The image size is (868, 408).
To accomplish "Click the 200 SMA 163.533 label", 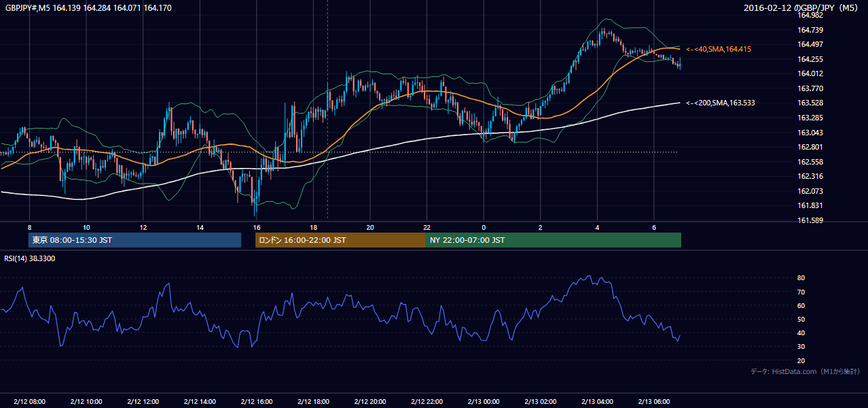I will pyautogui.click(x=720, y=103).
